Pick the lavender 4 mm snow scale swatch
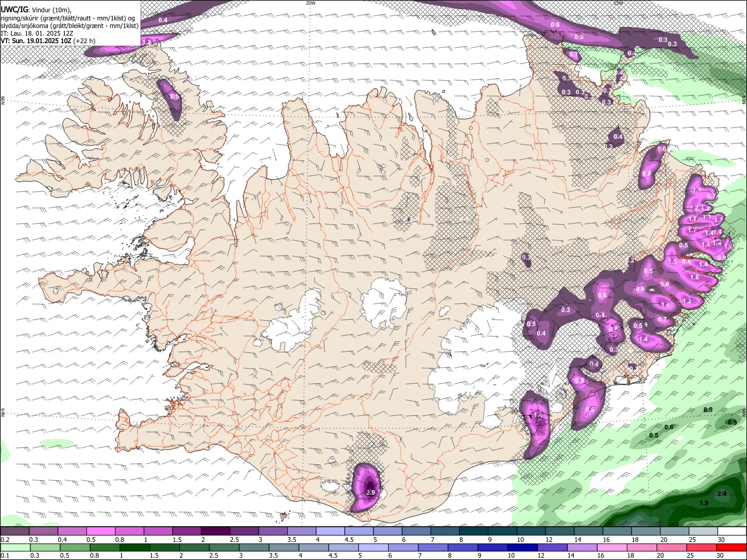This screenshot has width=747, height=560. (329, 531)
